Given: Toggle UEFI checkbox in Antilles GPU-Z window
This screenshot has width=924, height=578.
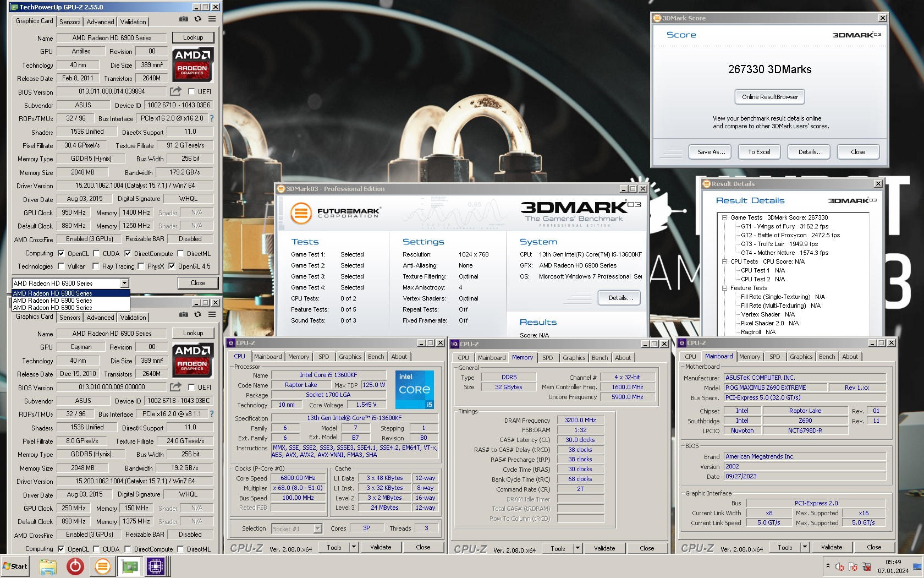Looking at the screenshot, I should pyautogui.click(x=191, y=92).
